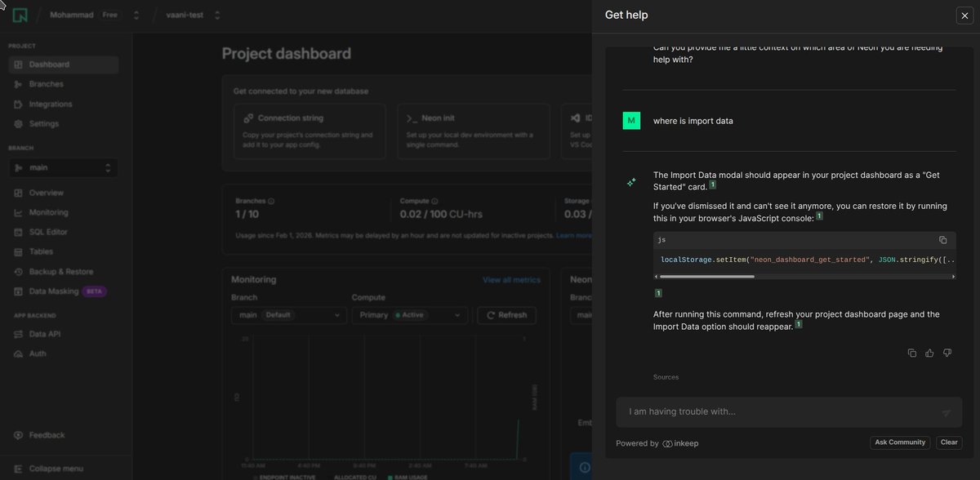Click the Learn more link
Image resolution: width=980 pixels, height=480 pixels.
[x=574, y=235]
